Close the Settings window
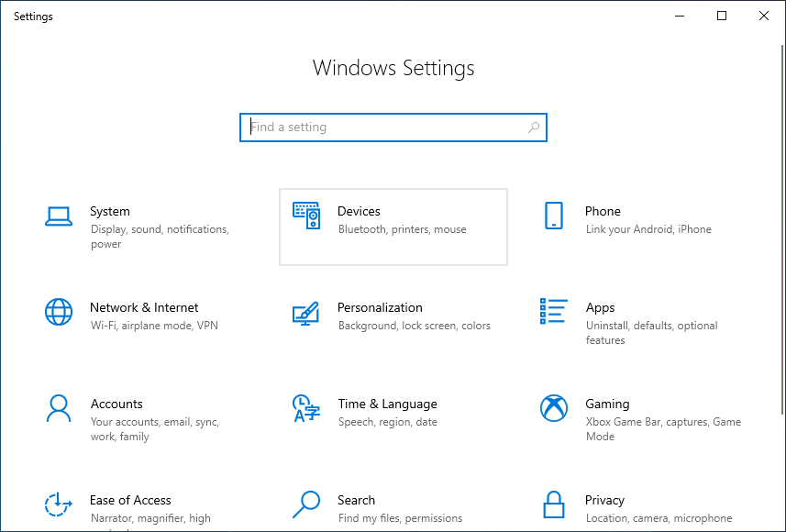 (x=764, y=16)
